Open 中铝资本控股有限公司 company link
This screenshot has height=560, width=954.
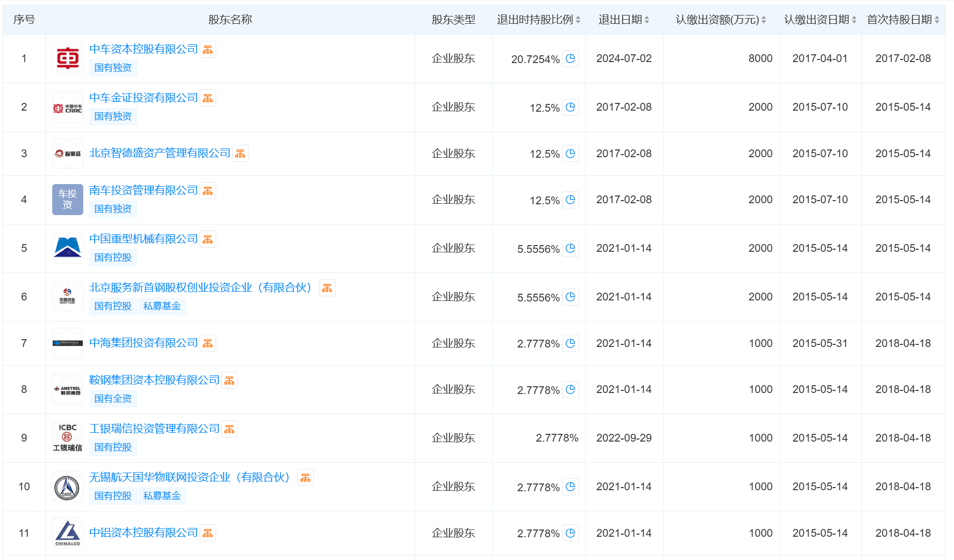click(x=144, y=533)
